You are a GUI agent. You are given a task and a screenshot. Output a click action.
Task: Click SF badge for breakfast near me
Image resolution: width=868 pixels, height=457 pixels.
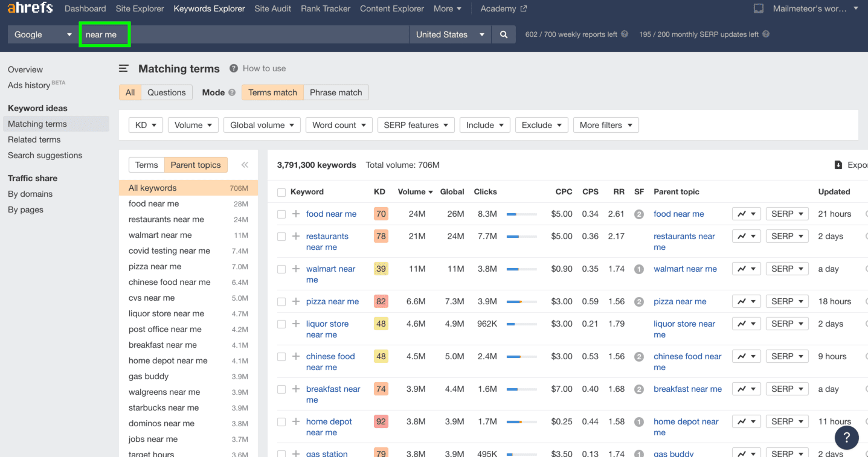click(x=639, y=389)
